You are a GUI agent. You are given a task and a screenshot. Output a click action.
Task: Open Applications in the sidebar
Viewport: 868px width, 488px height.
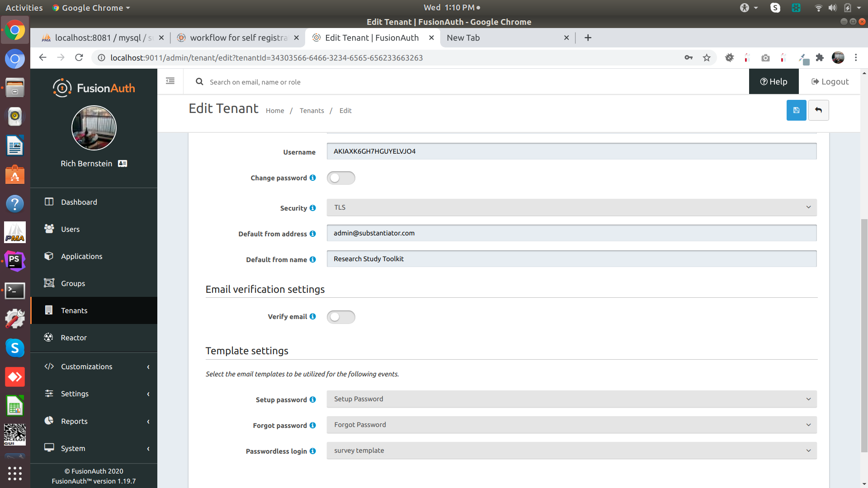click(81, 256)
